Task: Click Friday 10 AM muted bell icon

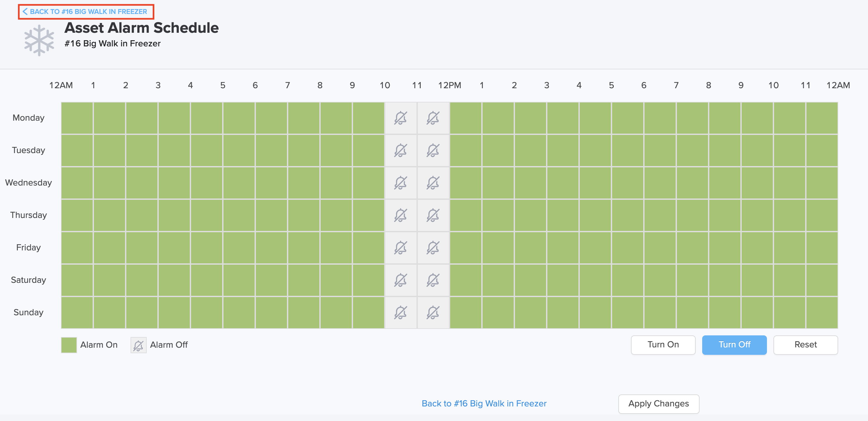Action: click(x=401, y=247)
